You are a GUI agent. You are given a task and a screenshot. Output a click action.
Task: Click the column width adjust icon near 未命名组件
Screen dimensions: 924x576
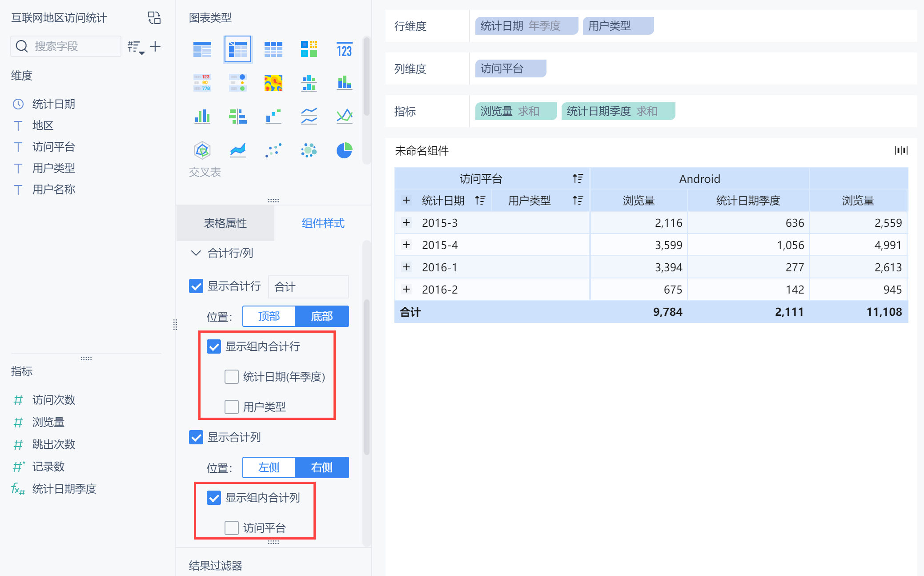[901, 150]
